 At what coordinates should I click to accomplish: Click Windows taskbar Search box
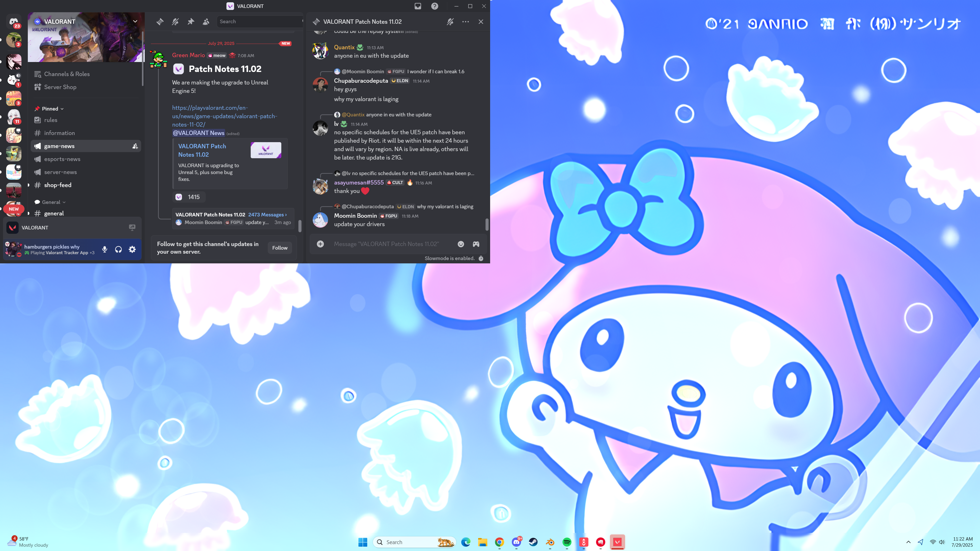point(414,542)
